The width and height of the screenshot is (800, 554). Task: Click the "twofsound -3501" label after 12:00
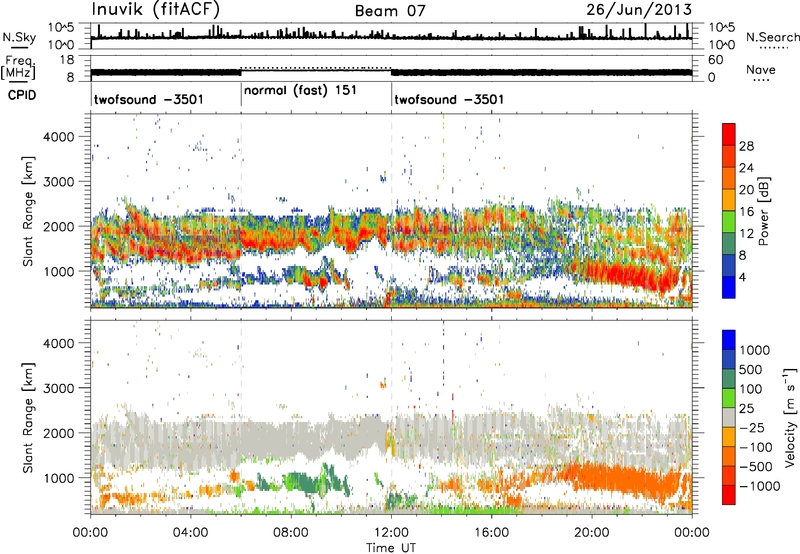[x=449, y=99]
